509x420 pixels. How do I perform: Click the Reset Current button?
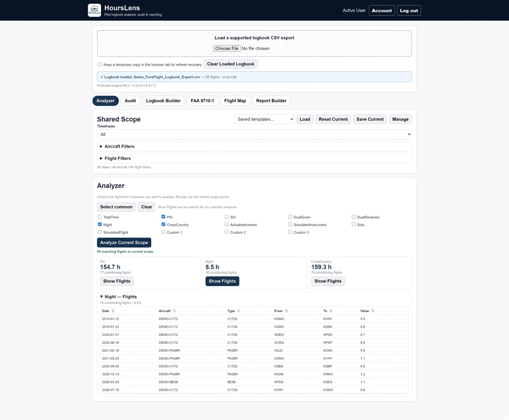[x=333, y=119]
